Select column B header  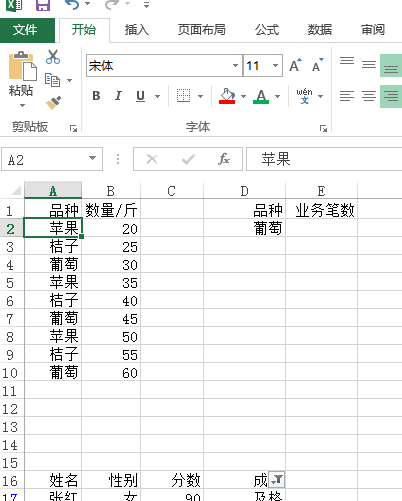coord(111,191)
